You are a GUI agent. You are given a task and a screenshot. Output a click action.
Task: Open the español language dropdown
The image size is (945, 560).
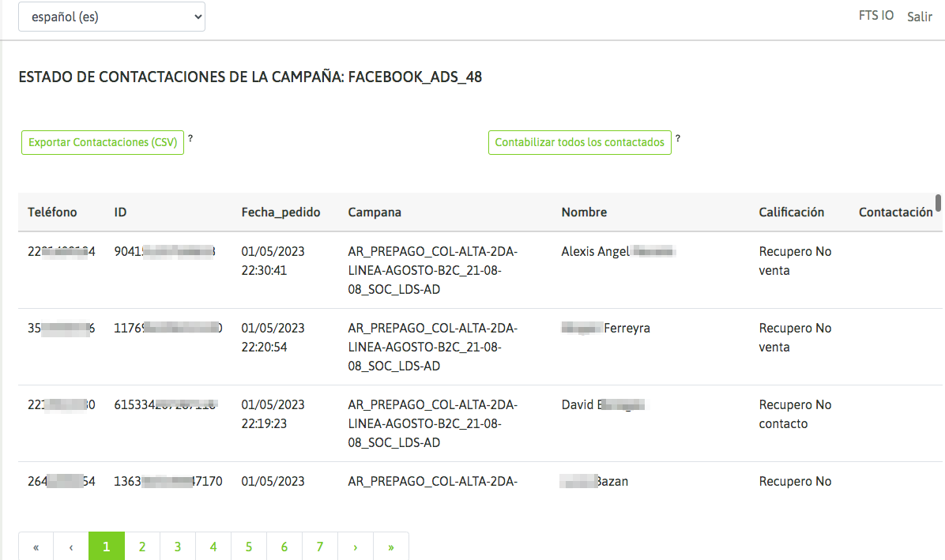coord(111,17)
